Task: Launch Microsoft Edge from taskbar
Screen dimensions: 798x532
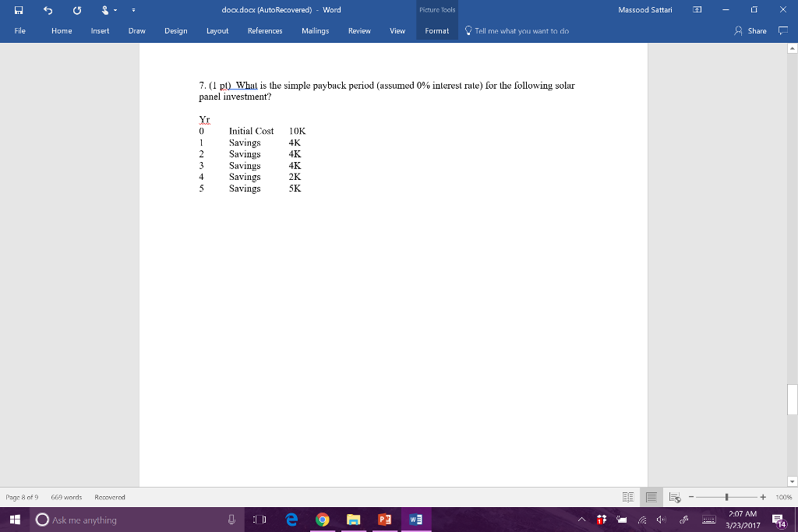Action: pyautogui.click(x=291, y=520)
